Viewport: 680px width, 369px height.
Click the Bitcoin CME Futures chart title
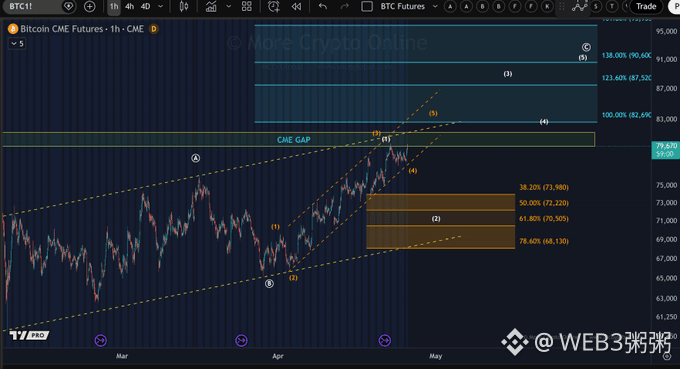point(82,29)
